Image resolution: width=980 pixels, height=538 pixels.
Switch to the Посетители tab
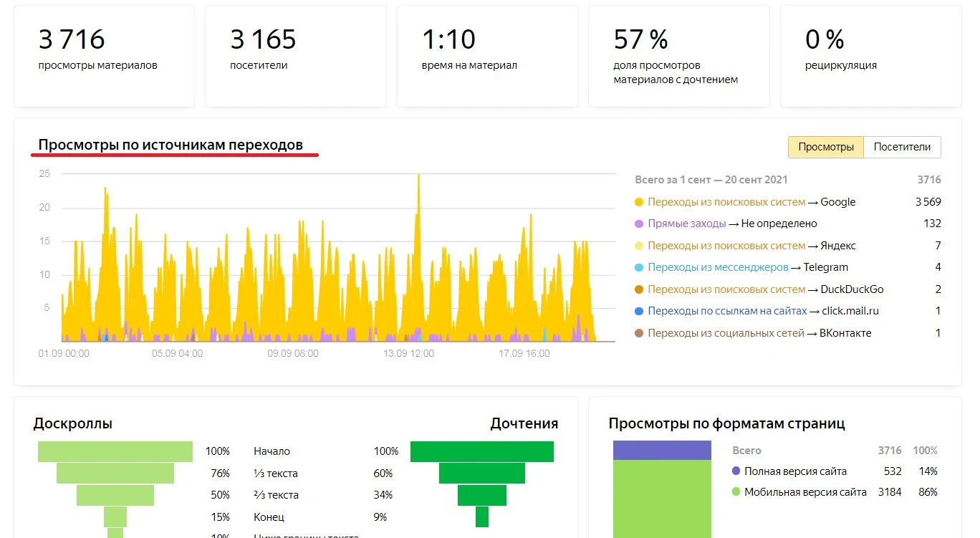[x=902, y=147]
